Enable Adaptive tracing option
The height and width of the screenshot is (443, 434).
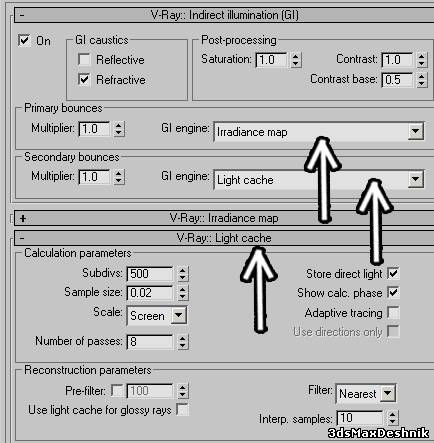point(393,313)
